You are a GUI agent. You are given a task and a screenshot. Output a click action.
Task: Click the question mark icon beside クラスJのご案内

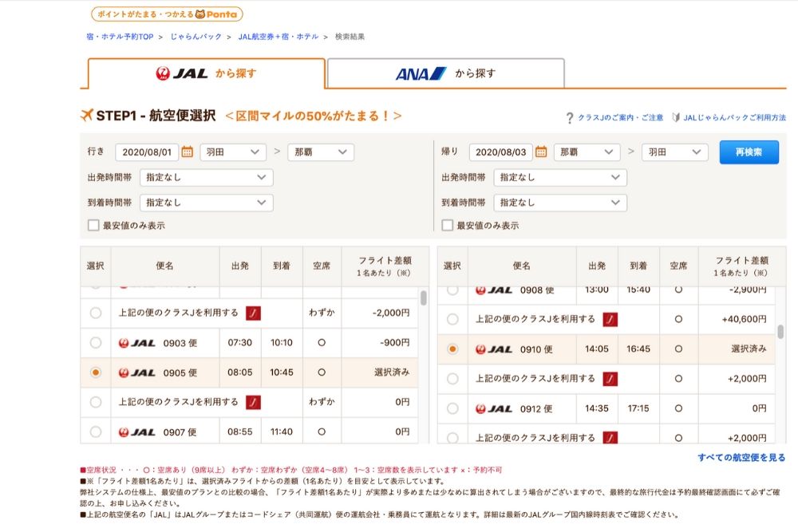pos(570,118)
